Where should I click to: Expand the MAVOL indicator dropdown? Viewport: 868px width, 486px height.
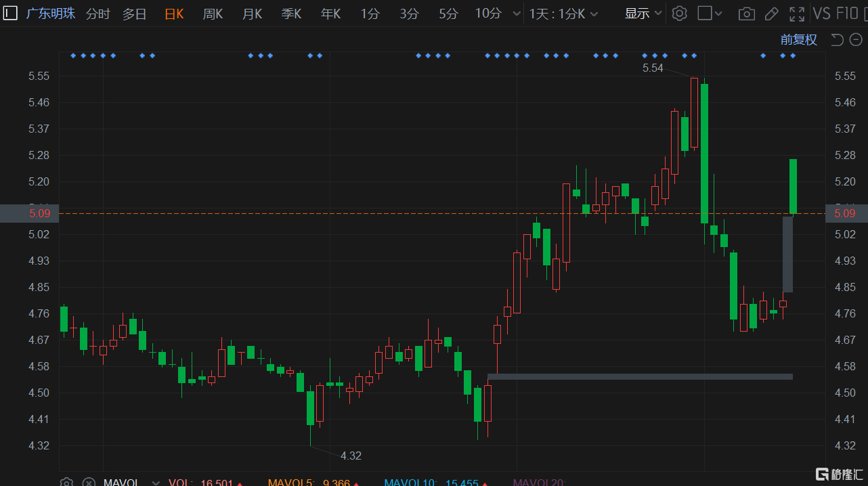[156, 483]
